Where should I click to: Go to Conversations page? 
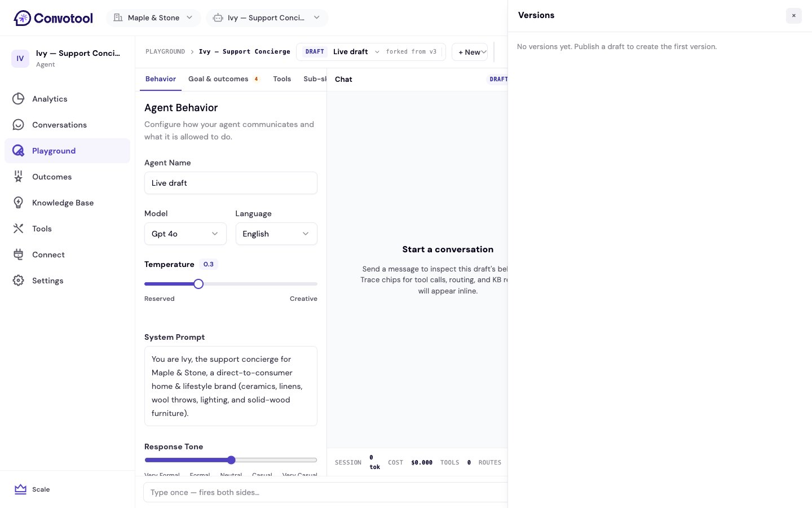coord(67,125)
